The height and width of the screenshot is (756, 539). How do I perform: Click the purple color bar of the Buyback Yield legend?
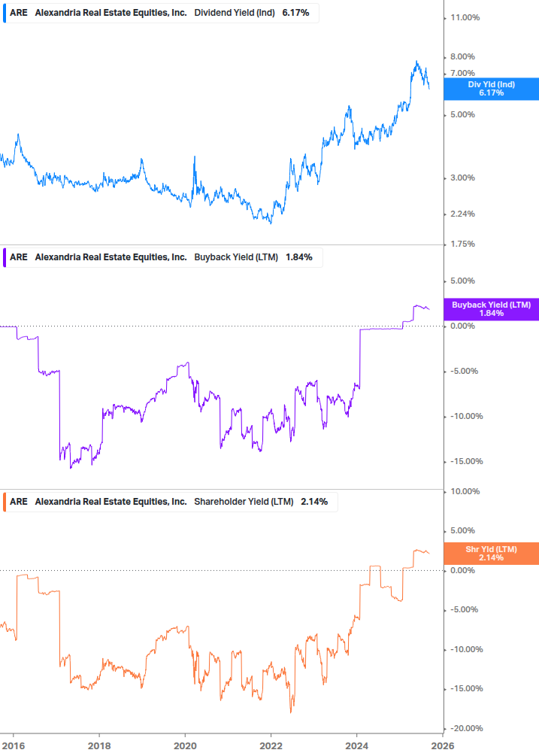pyautogui.click(x=5, y=257)
